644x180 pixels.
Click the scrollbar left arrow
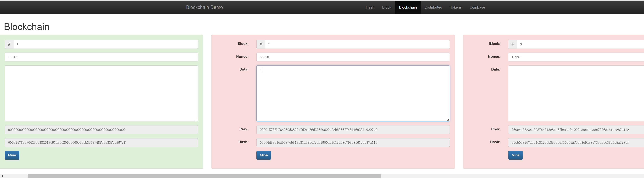point(2,176)
